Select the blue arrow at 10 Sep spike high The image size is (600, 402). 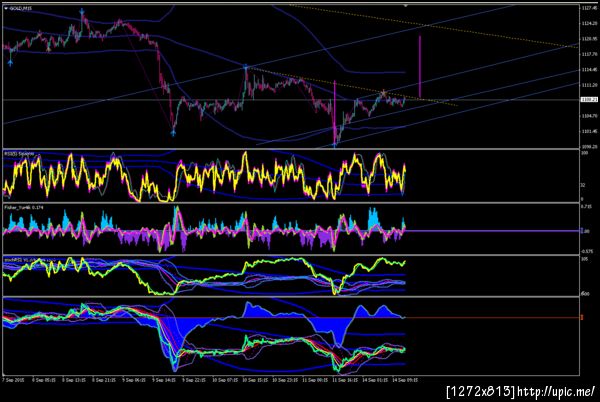(245, 67)
